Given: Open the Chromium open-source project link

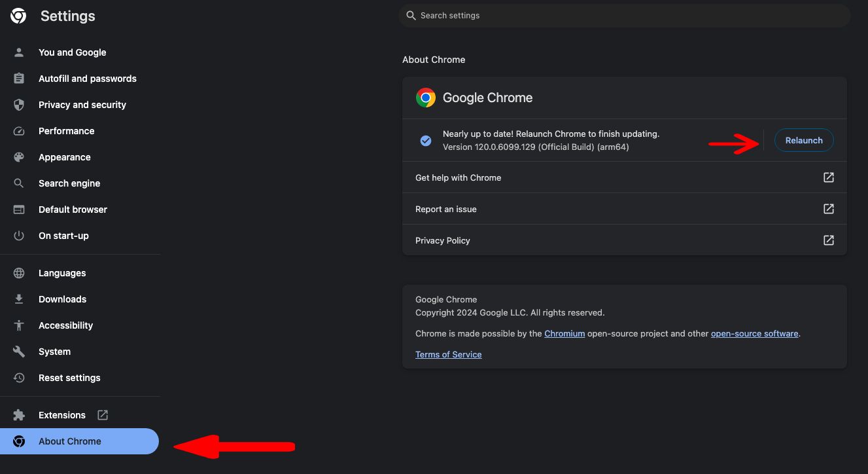Looking at the screenshot, I should (564, 333).
